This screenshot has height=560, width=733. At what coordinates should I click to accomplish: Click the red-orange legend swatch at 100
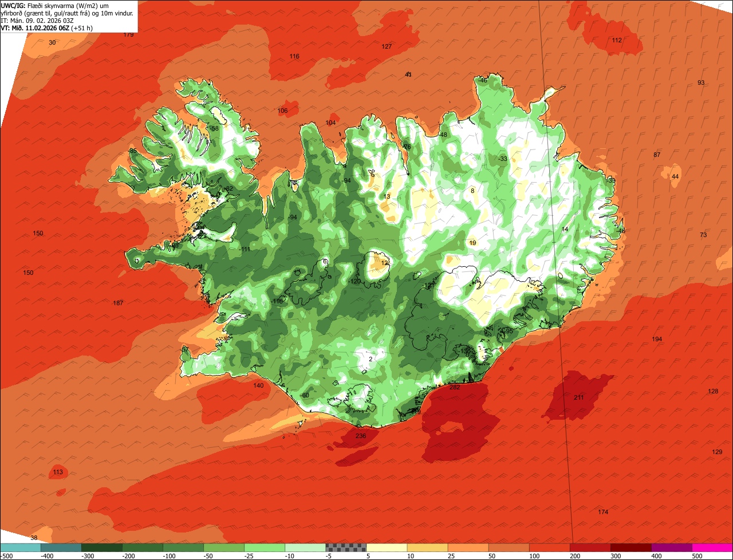point(549,547)
